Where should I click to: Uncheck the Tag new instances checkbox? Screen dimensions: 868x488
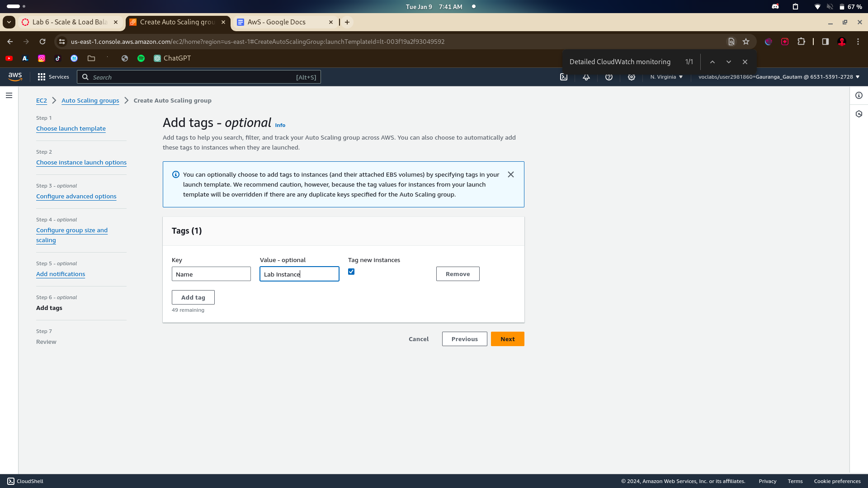[351, 272]
